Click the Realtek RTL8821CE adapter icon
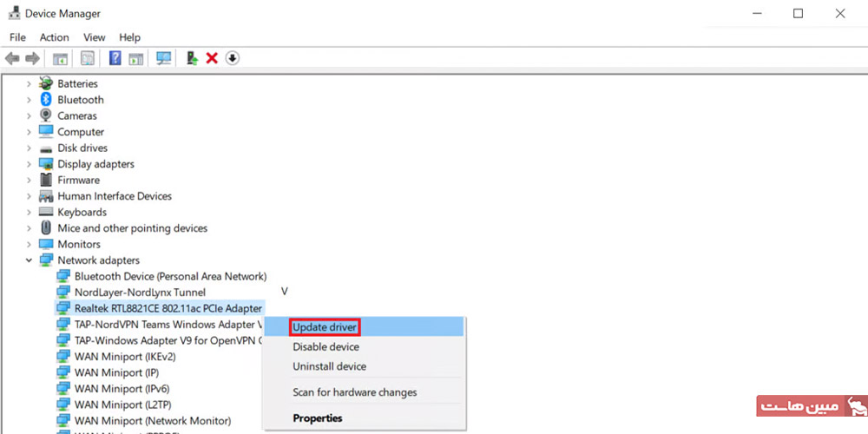868x434 pixels. tap(63, 308)
